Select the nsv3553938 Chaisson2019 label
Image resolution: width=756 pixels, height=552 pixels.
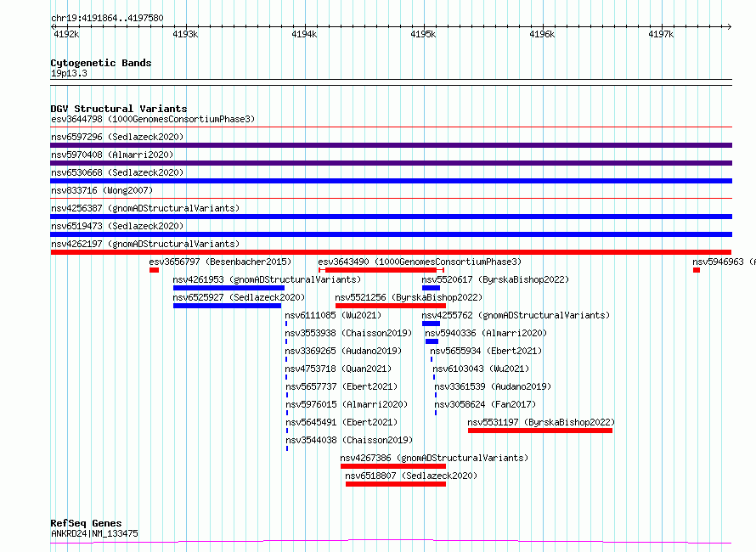[x=348, y=333]
